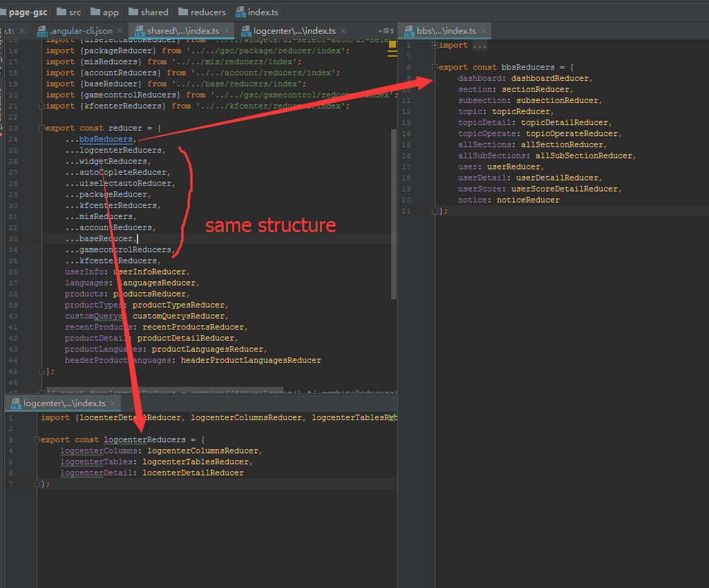
Task: Open the shared folder breadcrumb
Action: (x=149, y=12)
